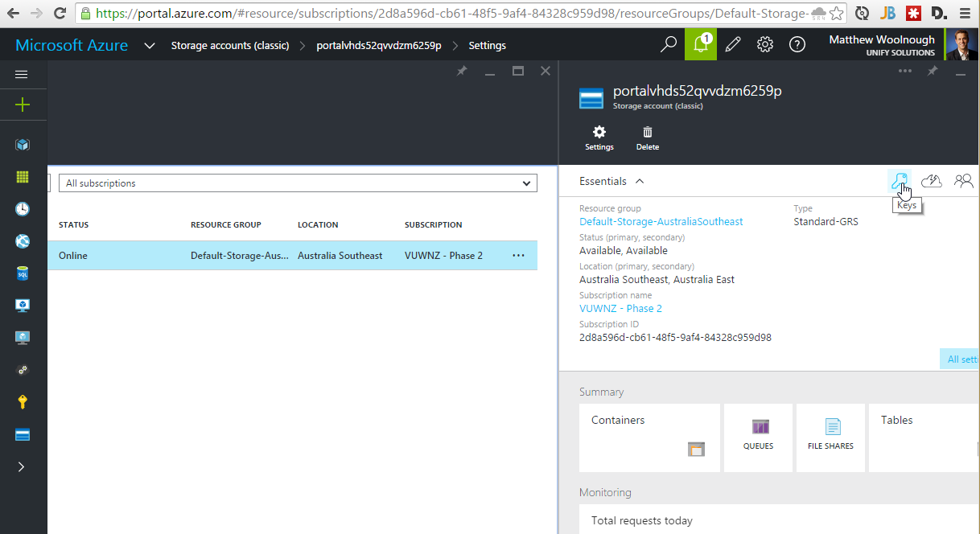Pin the portalvhds52qvvdzm6259p blade
Viewport: 980px width, 534px height.
tap(933, 71)
